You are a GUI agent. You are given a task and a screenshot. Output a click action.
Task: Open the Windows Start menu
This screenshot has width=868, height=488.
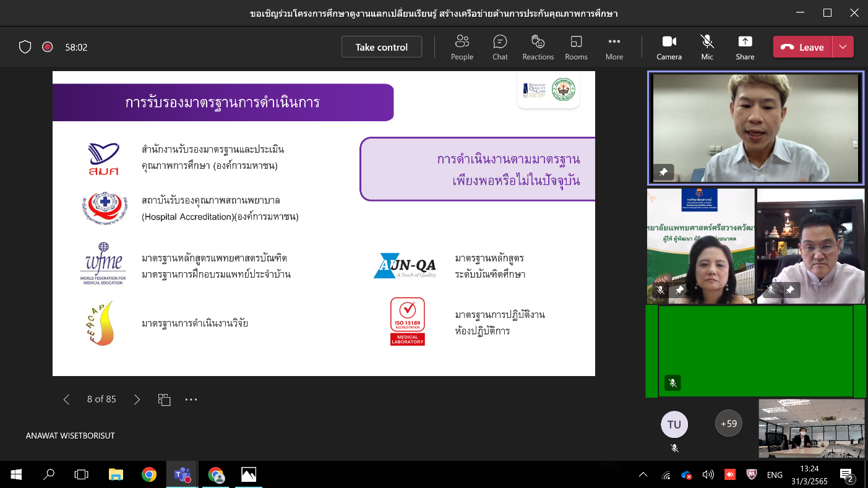[16, 474]
